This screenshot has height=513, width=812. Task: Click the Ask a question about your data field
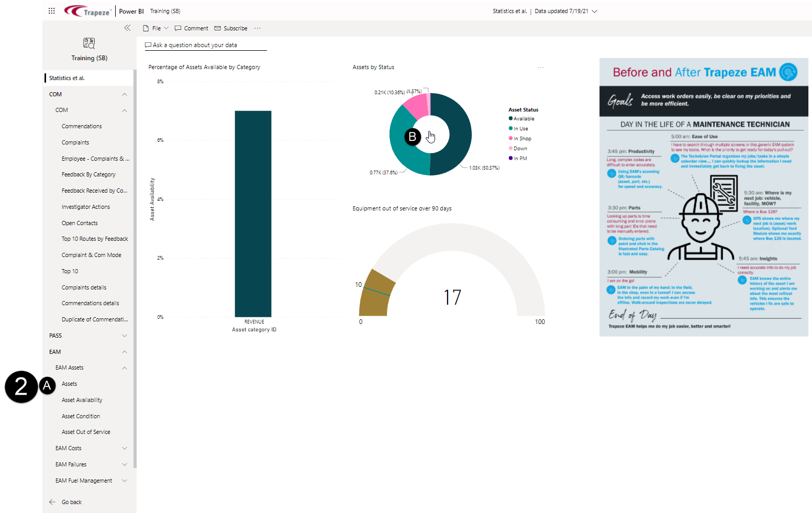tap(205, 45)
